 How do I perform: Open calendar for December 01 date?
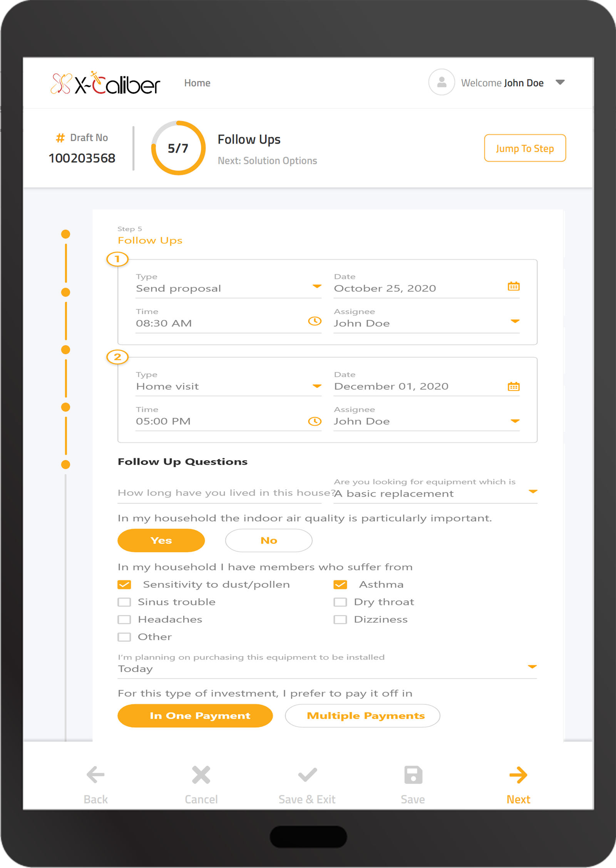point(513,387)
